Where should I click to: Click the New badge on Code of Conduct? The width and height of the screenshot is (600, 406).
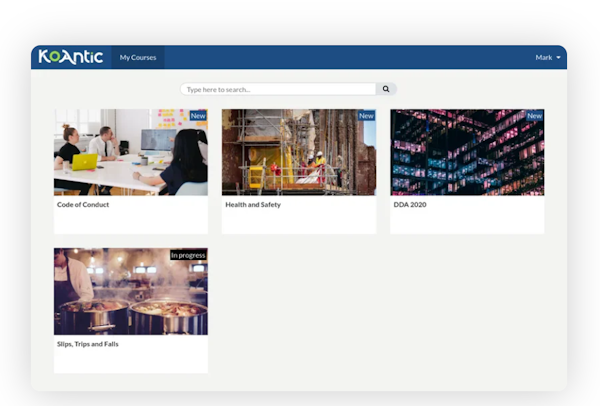coord(198,116)
